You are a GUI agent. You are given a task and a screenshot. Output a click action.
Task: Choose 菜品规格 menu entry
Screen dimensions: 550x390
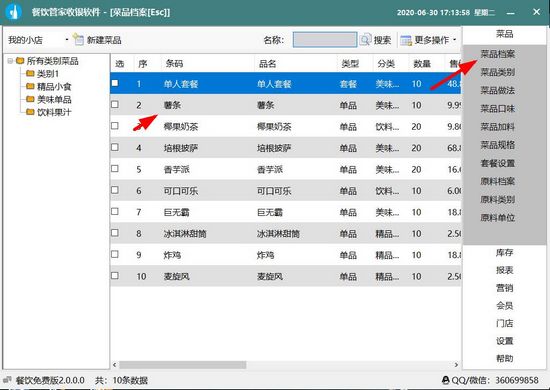point(497,145)
